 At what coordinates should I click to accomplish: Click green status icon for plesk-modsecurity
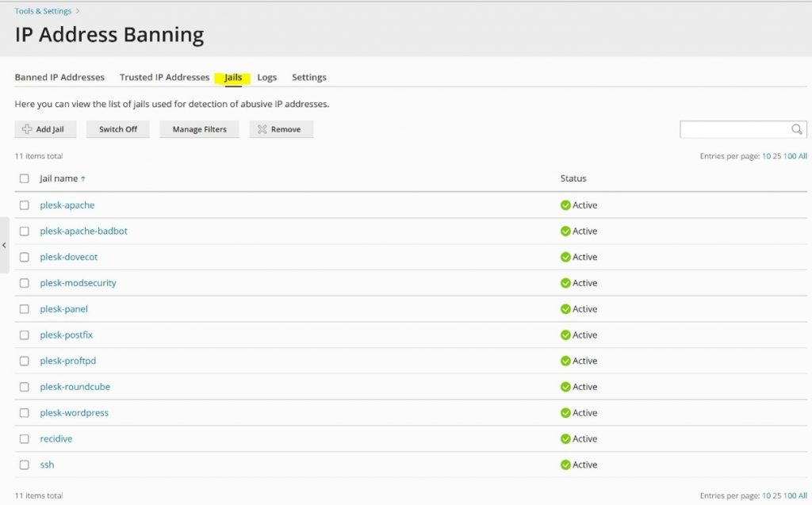[565, 283]
